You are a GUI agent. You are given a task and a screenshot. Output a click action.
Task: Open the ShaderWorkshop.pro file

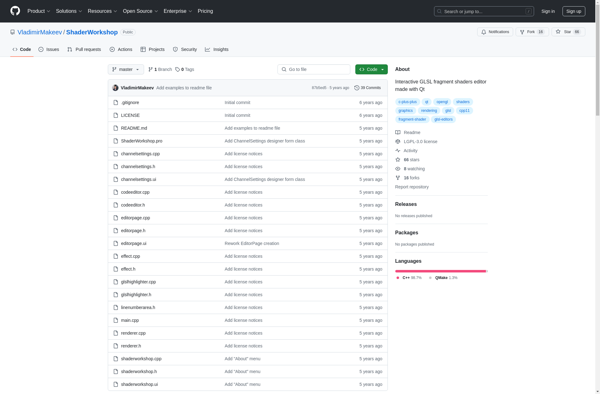(142, 141)
